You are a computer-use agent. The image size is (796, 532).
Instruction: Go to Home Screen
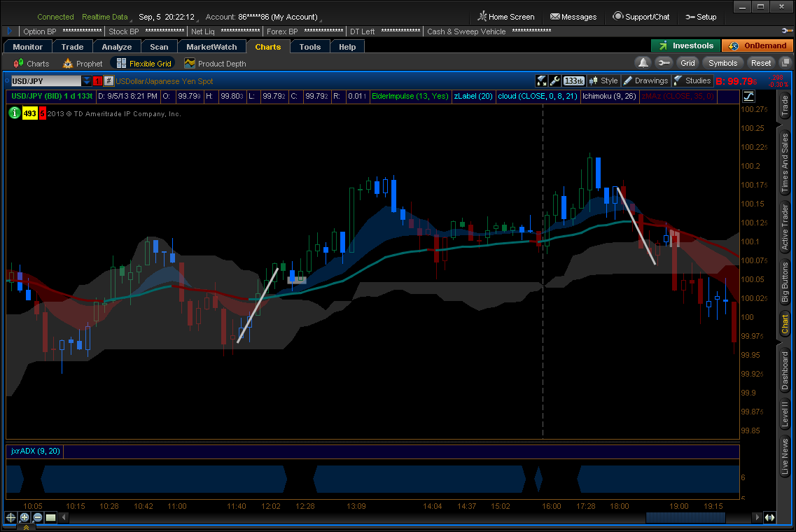(x=505, y=17)
